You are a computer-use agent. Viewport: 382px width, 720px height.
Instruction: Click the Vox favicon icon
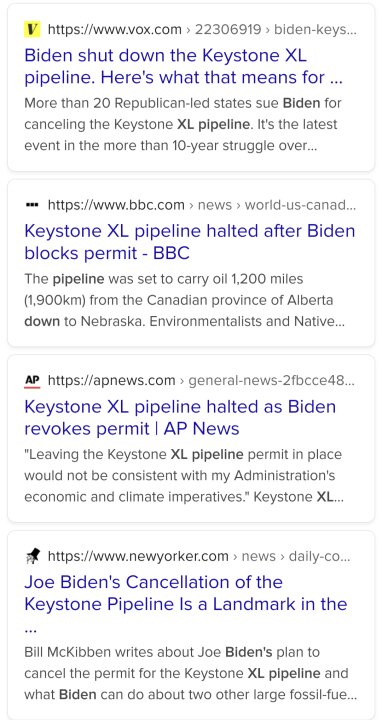32,29
